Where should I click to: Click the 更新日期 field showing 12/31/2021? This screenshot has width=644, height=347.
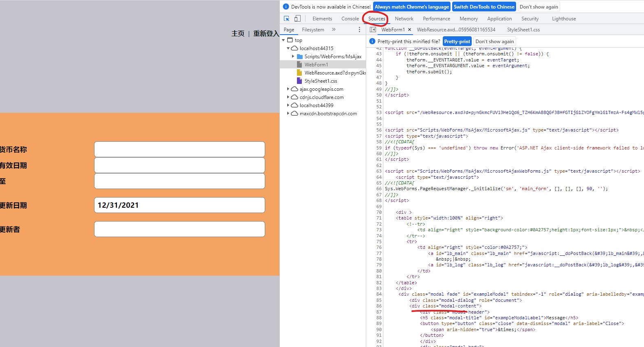(x=180, y=205)
